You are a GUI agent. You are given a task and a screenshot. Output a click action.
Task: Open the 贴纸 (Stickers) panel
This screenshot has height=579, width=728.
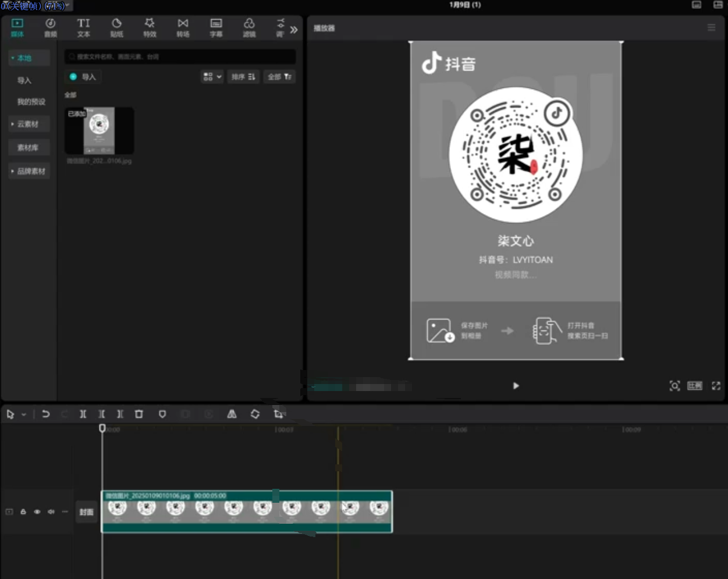click(x=117, y=27)
